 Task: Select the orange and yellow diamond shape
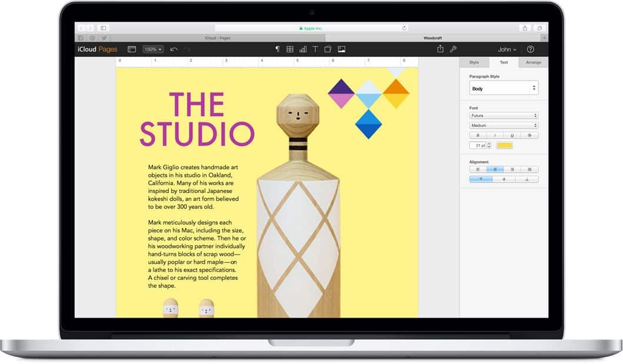(396, 93)
